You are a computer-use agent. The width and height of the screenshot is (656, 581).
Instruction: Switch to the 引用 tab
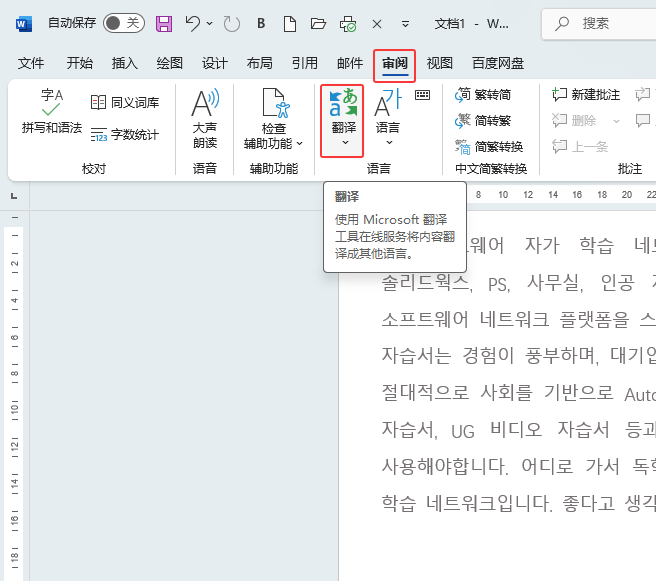[x=305, y=63]
